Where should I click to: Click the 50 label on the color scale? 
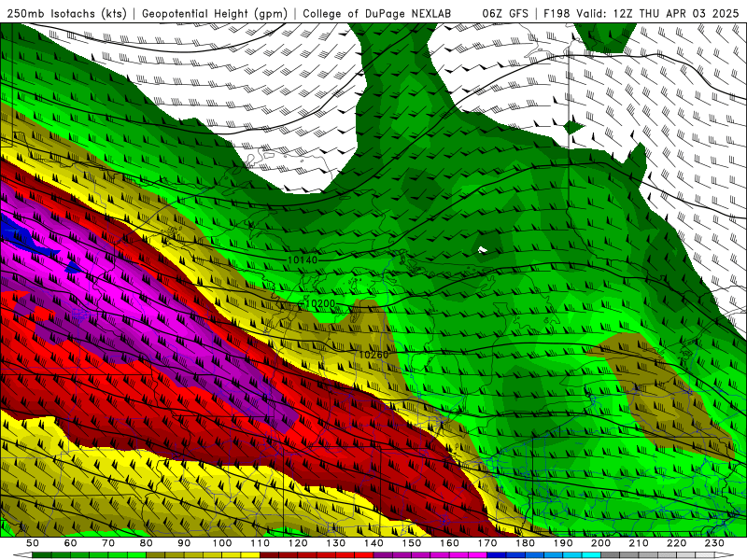(33, 543)
